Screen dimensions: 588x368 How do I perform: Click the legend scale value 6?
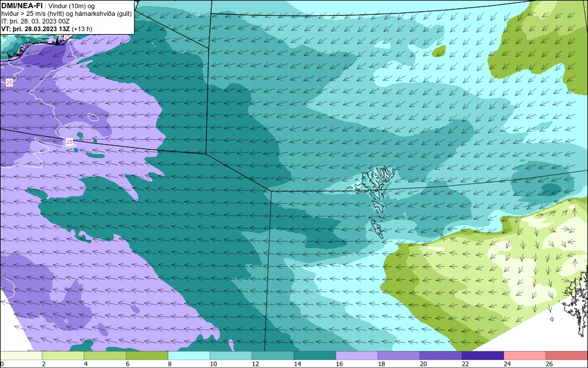pyautogui.click(x=128, y=364)
